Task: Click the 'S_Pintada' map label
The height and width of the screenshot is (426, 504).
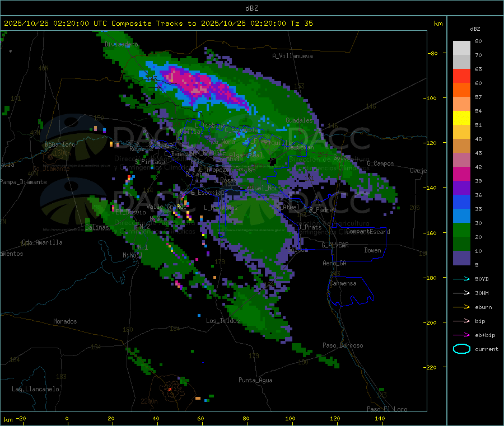Action: (x=150, y=162)
